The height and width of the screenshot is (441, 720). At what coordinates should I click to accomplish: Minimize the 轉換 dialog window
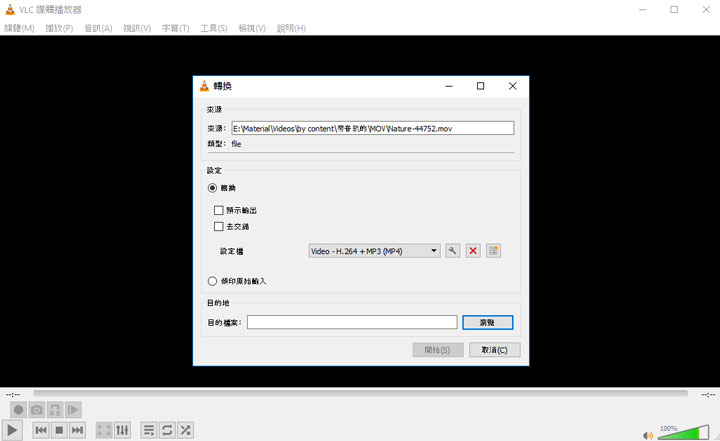pos(449,86)
